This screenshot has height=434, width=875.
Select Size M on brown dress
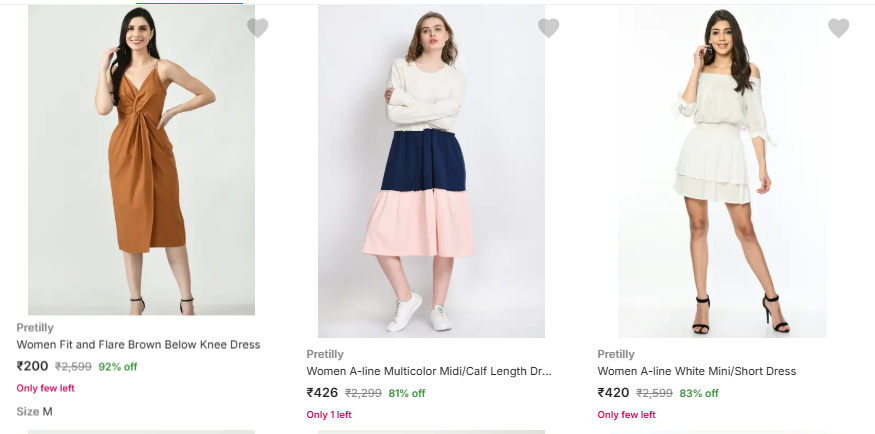47,411
